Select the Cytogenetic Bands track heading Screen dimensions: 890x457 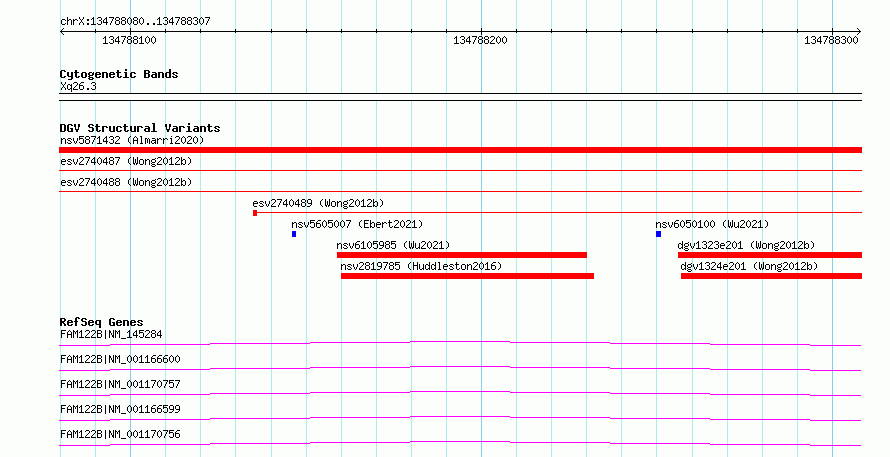click(x=119, y=74)
